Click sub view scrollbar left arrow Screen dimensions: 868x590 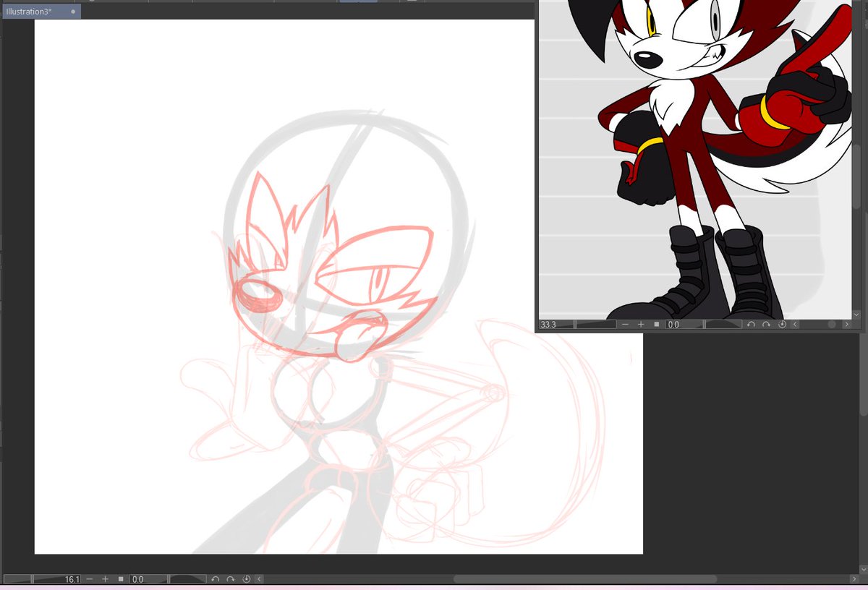point(795,325)
